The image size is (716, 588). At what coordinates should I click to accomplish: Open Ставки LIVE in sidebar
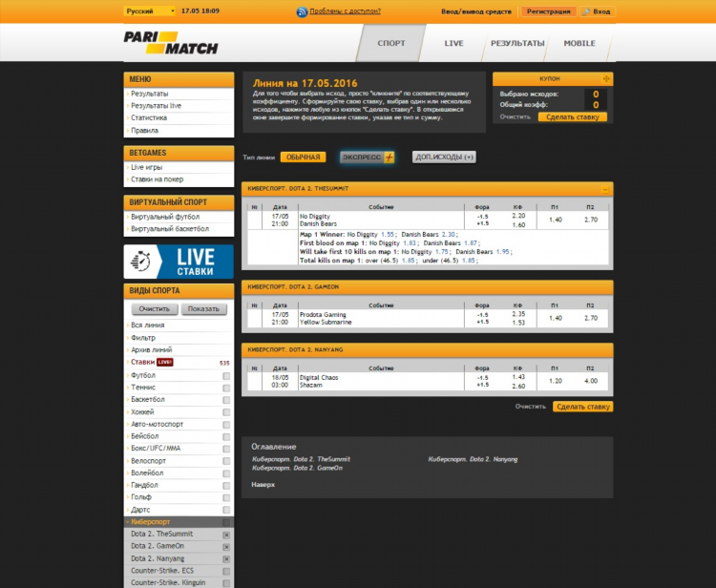(152, 362)
